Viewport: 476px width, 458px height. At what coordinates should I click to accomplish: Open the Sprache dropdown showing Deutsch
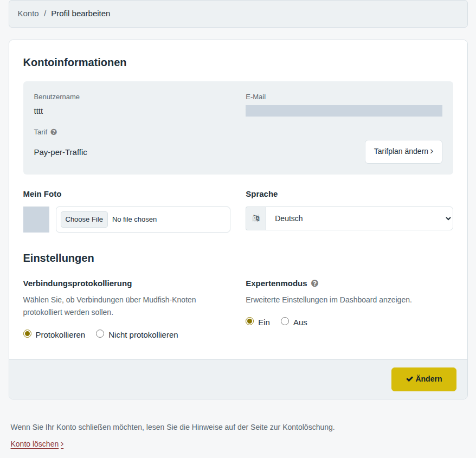coord(359,218)
